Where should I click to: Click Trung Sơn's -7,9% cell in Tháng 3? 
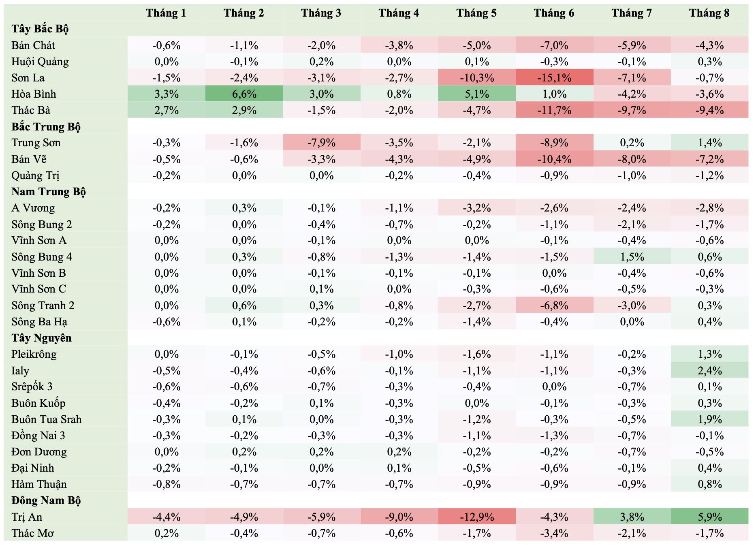(321, 143)
